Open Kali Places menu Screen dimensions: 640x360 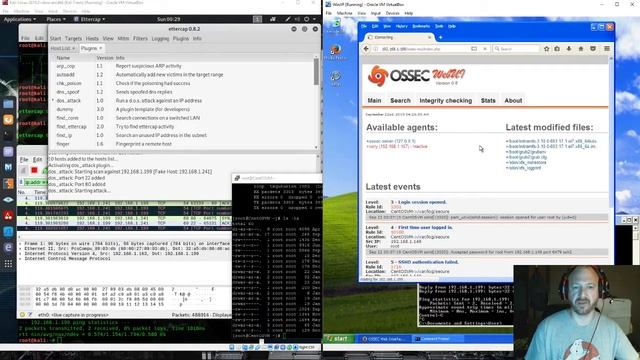tap(56, 19)
